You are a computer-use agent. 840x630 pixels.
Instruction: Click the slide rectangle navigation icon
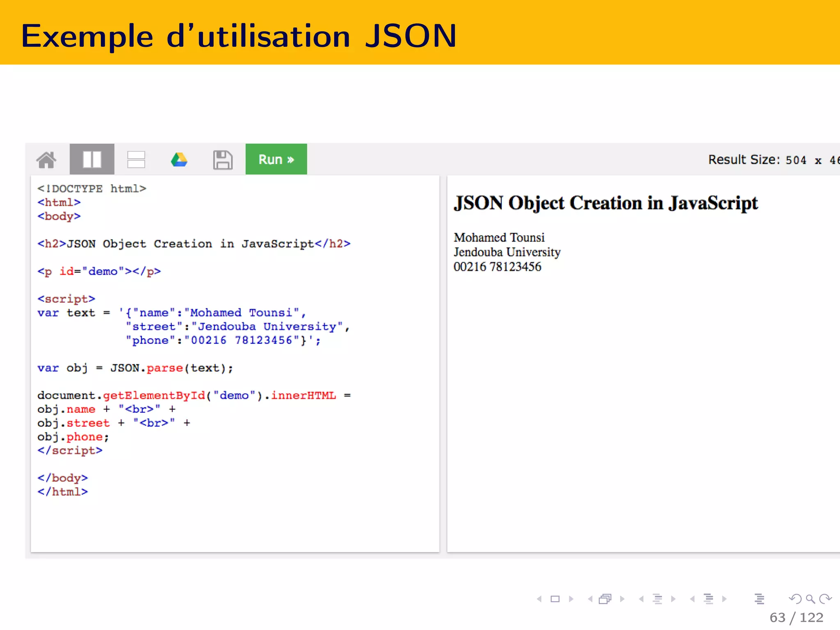point(555,599)
